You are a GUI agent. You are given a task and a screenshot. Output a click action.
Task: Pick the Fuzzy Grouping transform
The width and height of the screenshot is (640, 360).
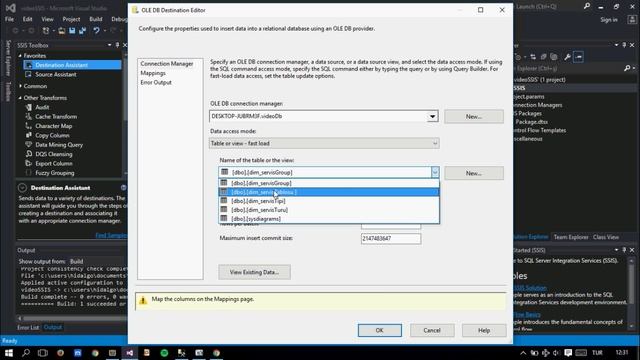[x=55, y=173]
